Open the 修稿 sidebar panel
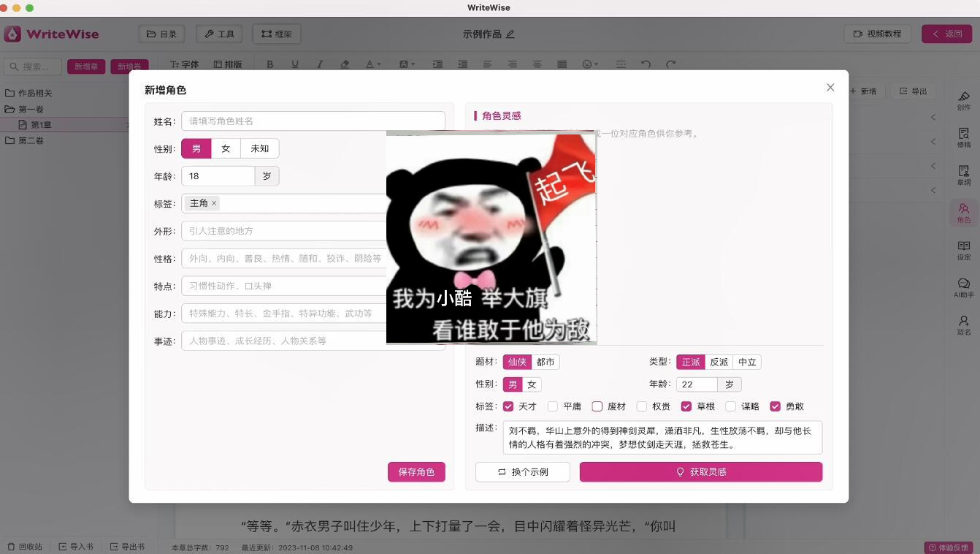The height and width of the screenshot is (554, 980). coord(964,138)
